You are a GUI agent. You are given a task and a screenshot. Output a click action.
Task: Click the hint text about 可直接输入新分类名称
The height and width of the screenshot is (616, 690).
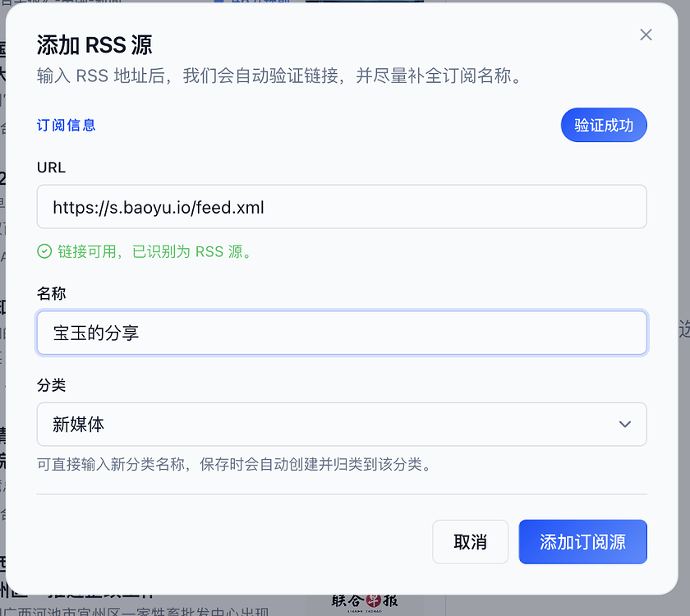[x=235, y=464]
